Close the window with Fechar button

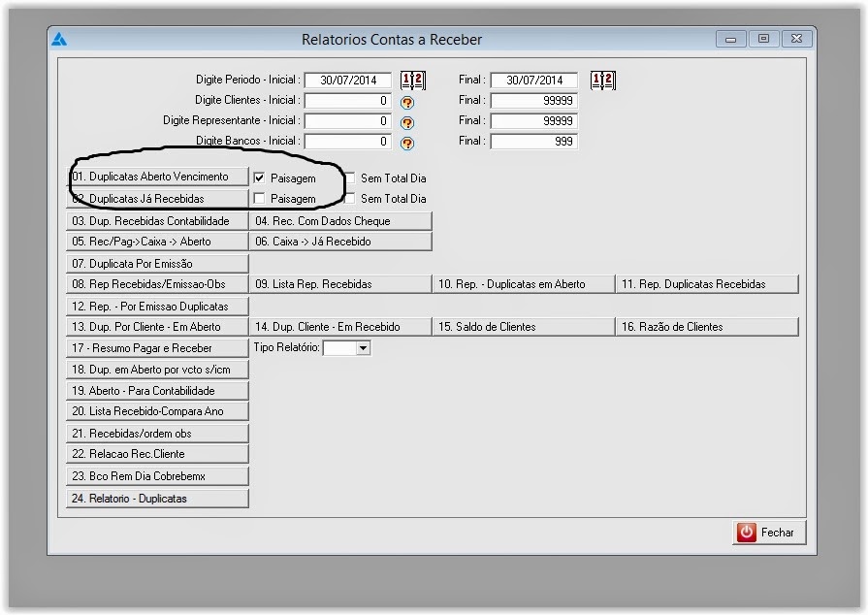[769, 533]
